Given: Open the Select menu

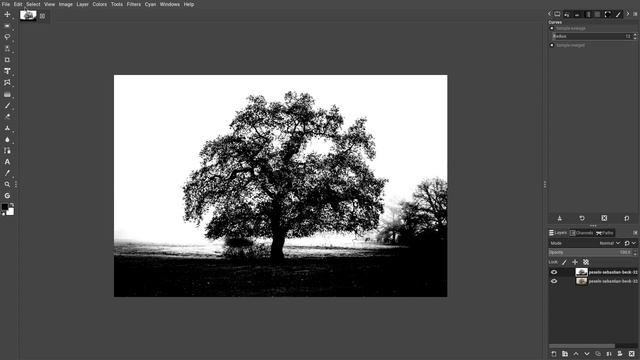Looking at the screenshot, I should click(33, 4).
